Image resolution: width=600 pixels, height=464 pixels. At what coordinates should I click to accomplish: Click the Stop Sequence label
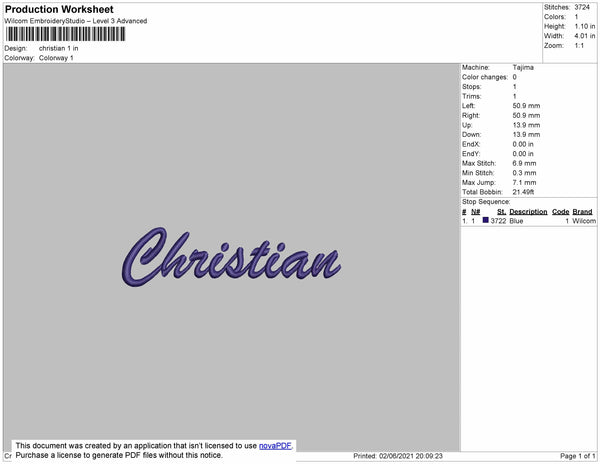486,202
